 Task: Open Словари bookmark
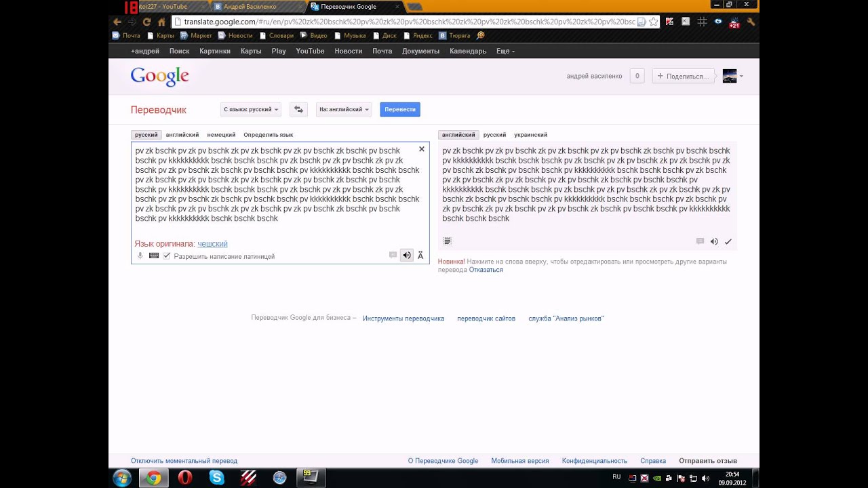pos(276,35)
